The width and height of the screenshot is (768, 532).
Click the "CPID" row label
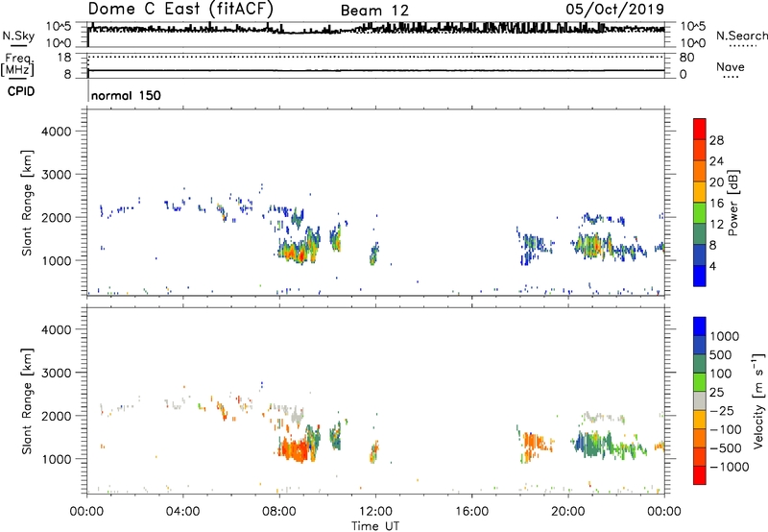[21, 91]
